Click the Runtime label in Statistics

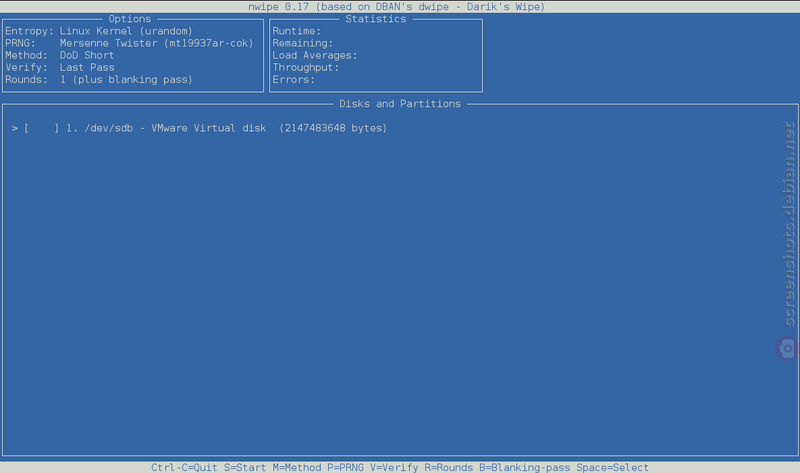pyautogui.click(x=296, y=31)
